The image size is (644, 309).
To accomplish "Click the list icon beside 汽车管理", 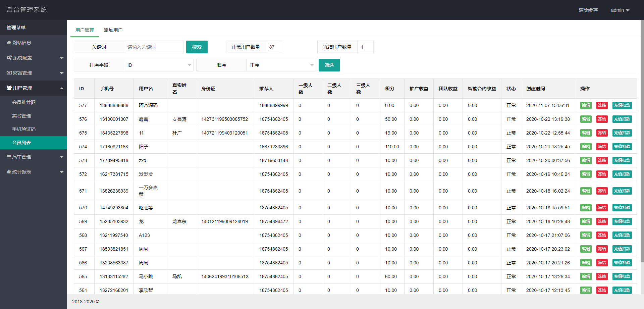I will (x=9, y=157).
